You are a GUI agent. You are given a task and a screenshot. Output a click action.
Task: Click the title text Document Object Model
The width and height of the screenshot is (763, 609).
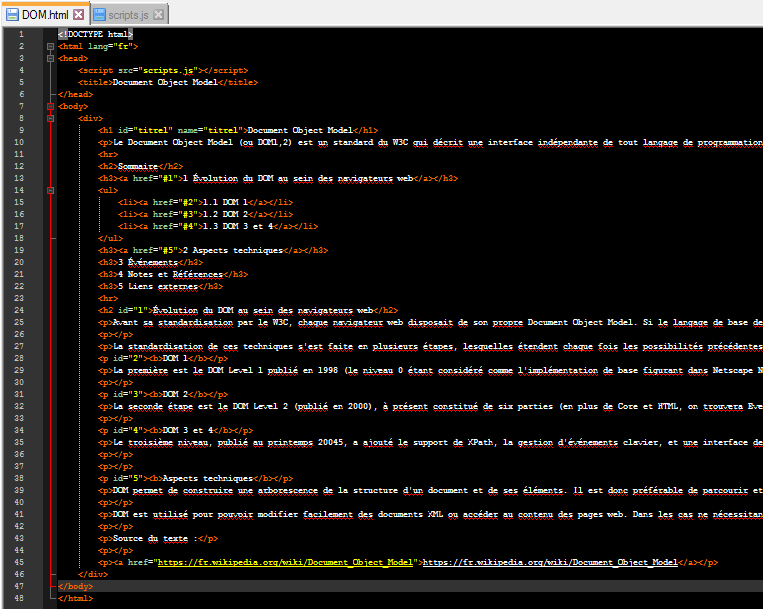(x=165, y=82)
